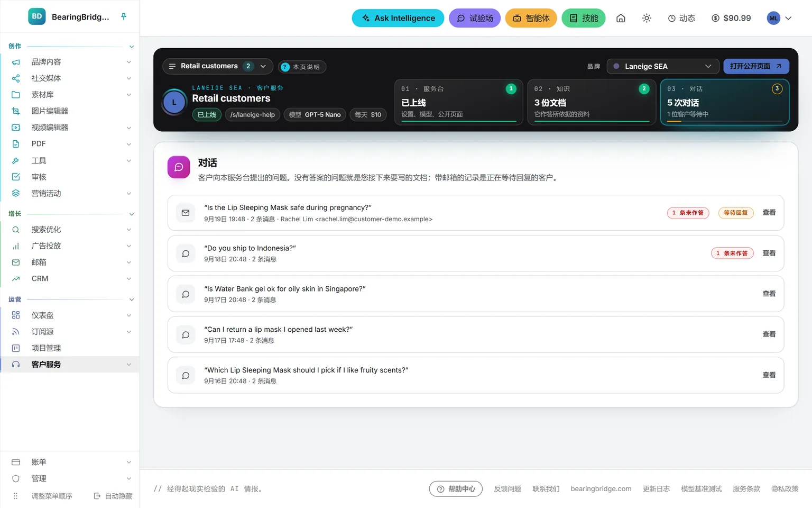Select the 03 对话 step card
812x508 pixels.
(725, 102)
